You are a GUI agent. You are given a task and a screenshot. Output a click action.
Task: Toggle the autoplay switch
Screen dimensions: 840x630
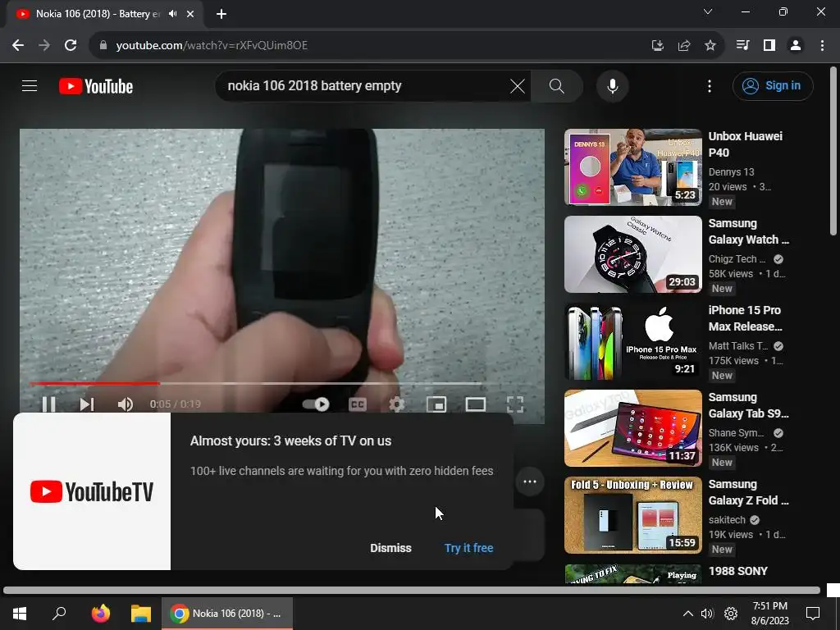(316, 404)
